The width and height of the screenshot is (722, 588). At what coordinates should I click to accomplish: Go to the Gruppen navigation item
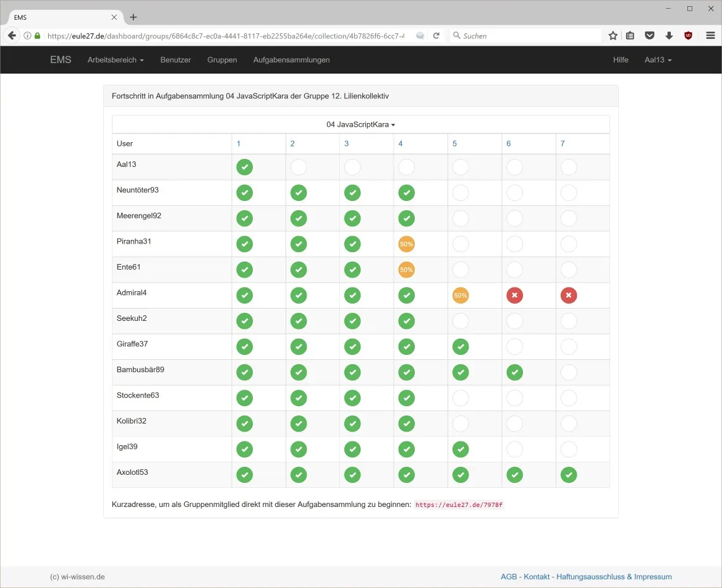click(x=222, y=60)
